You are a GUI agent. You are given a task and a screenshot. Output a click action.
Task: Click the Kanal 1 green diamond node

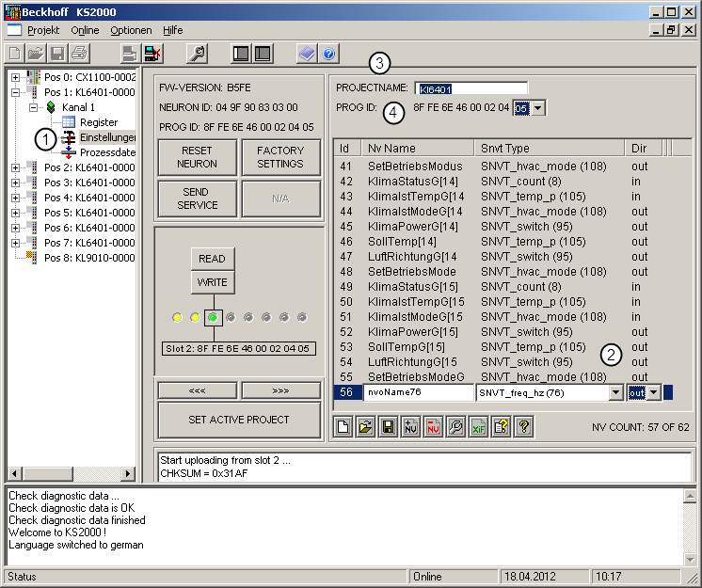click(x=51, y=107)
